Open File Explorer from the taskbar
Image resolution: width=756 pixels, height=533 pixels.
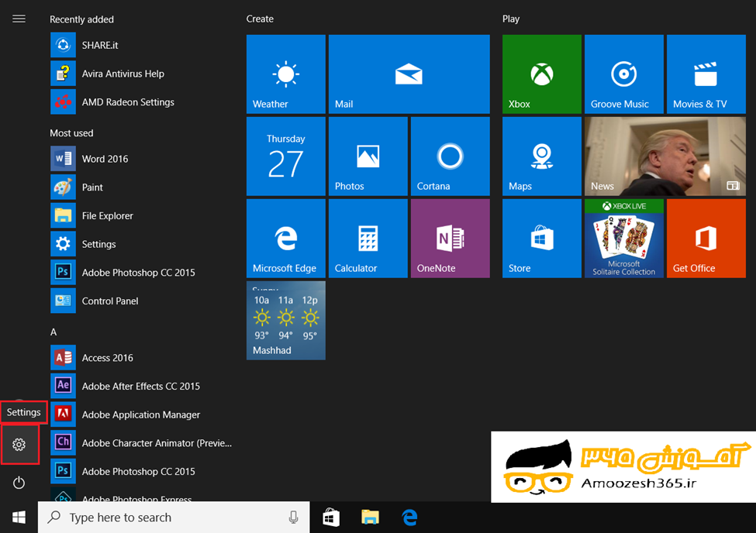tap(371, 518)
